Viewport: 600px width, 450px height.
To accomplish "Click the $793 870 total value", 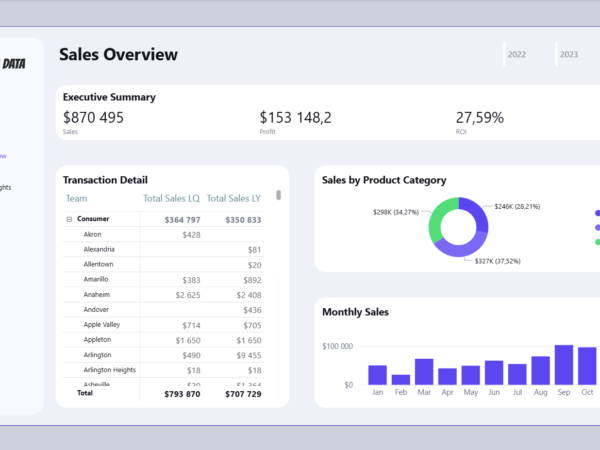I will point(182,394).
